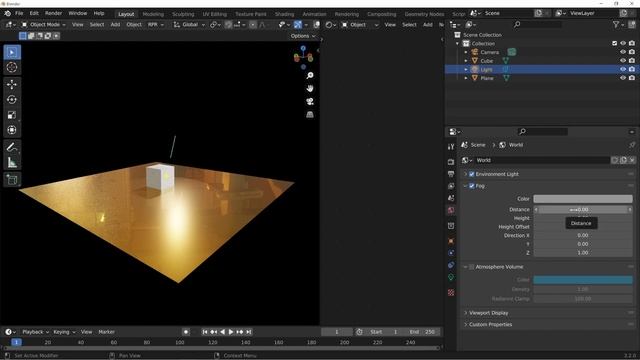Toggle the Fog checkbox
640x360 pixels.
[x=472, y=186]
